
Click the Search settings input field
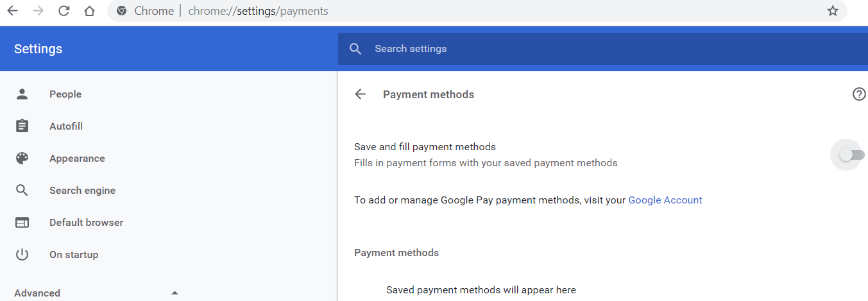603,49
